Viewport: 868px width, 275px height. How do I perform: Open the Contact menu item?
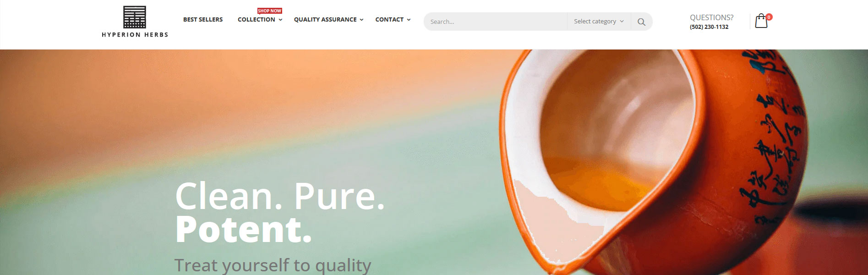point(389,19)
